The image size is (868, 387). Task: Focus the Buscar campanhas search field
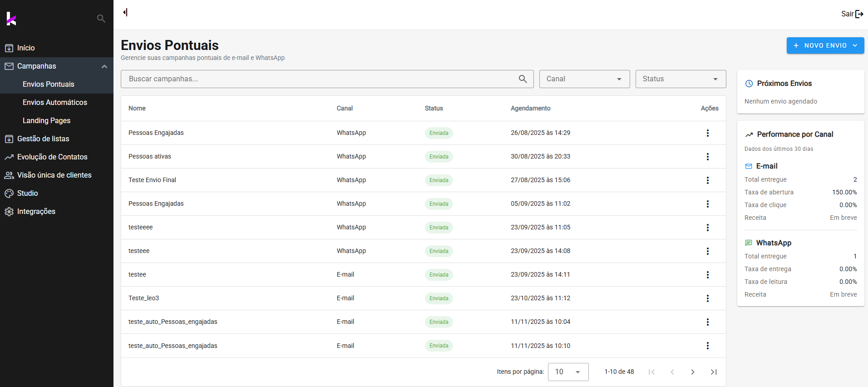[x=318, y=79]
